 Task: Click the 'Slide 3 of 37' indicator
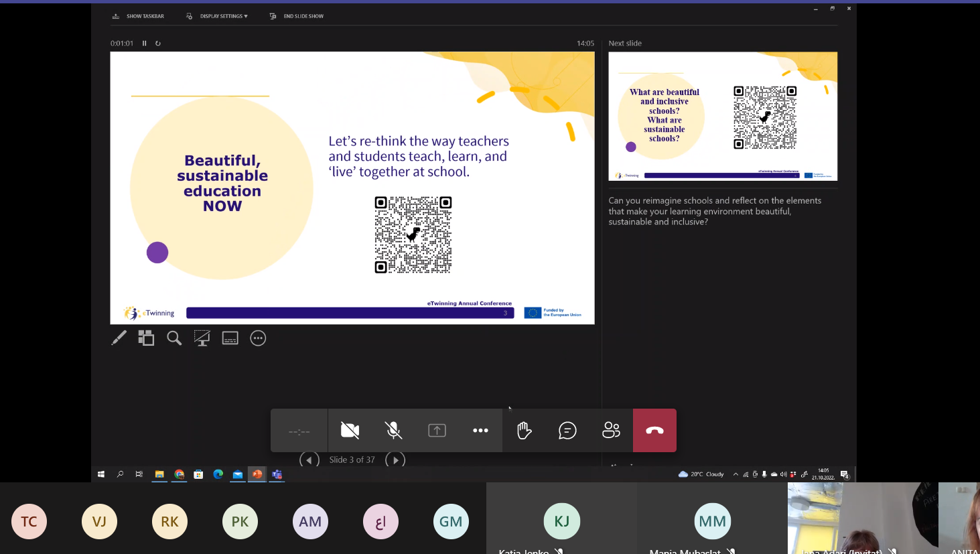click(x=352, y=460)
